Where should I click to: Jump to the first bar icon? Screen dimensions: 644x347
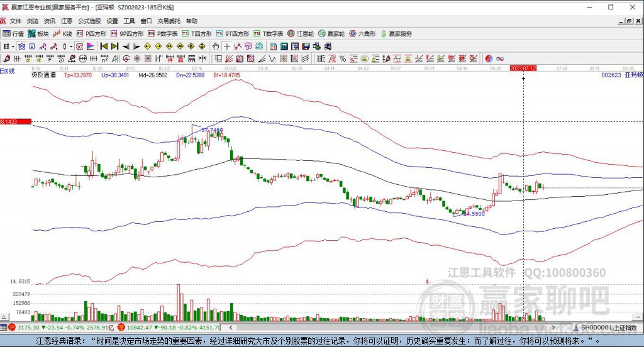click(x=104, y=47)
